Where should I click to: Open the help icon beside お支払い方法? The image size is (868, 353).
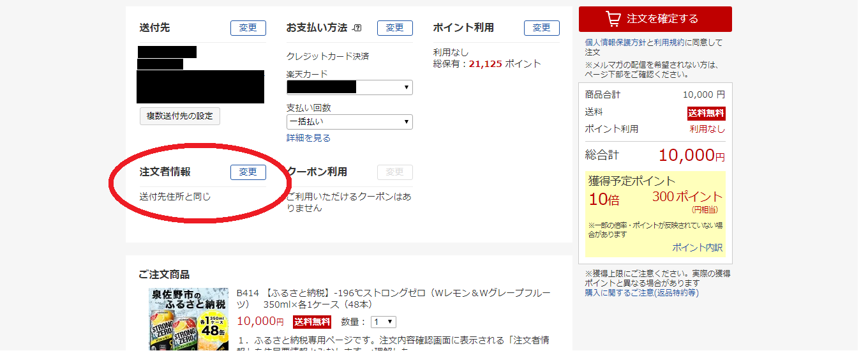click(x=357, y=28)
